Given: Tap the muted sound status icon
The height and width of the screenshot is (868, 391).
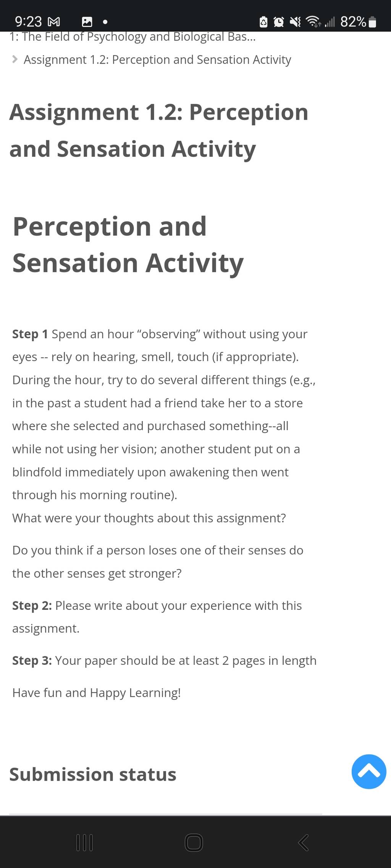Looking at the screenshot, I should point(295,22).
